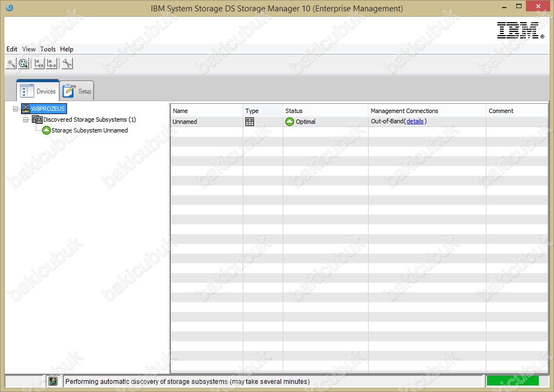Click the rescan host magnifier toolbar icon
The image size is (554, 392).
[x=24, y=64]
